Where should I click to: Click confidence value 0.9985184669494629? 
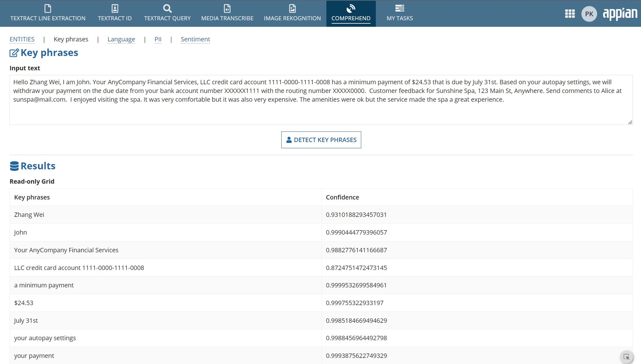tap(356, 320)
